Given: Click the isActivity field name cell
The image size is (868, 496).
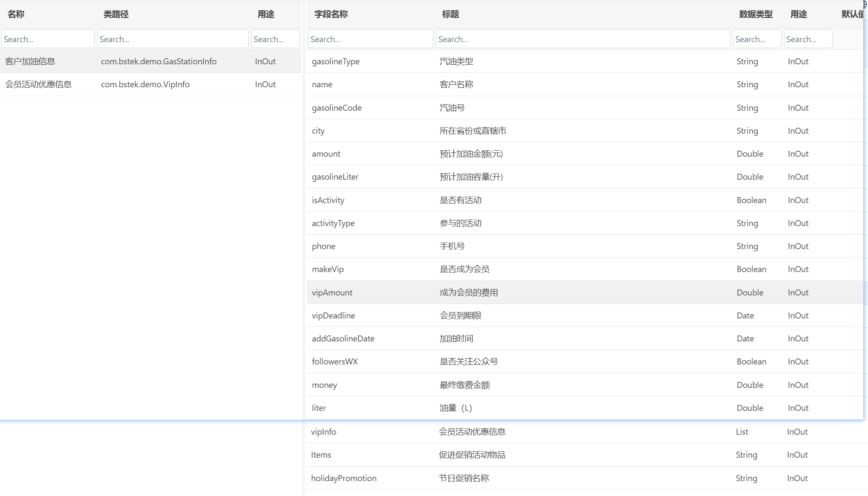Looking at the screenshot, I should coord(328,200).
